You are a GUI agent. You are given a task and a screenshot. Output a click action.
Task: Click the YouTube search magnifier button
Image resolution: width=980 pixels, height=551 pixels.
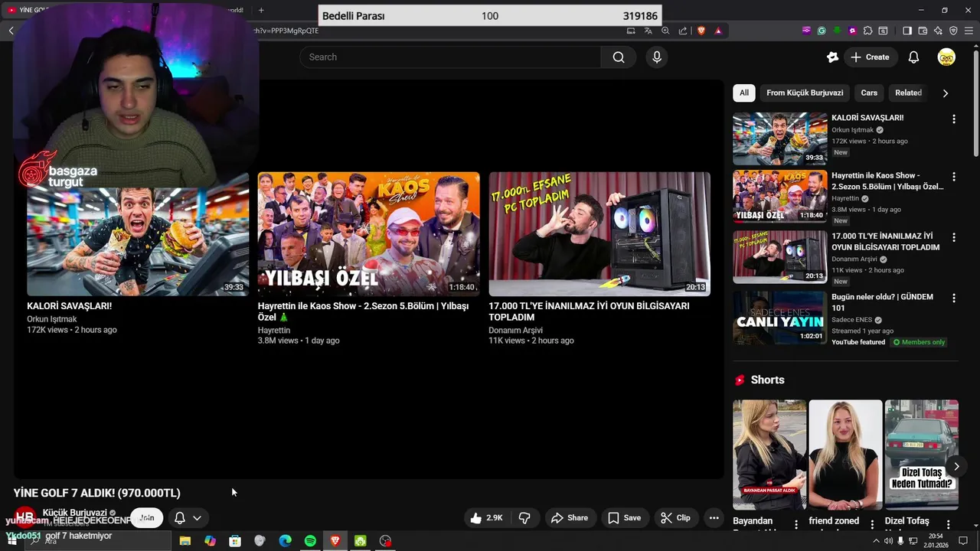click(619, 57)
